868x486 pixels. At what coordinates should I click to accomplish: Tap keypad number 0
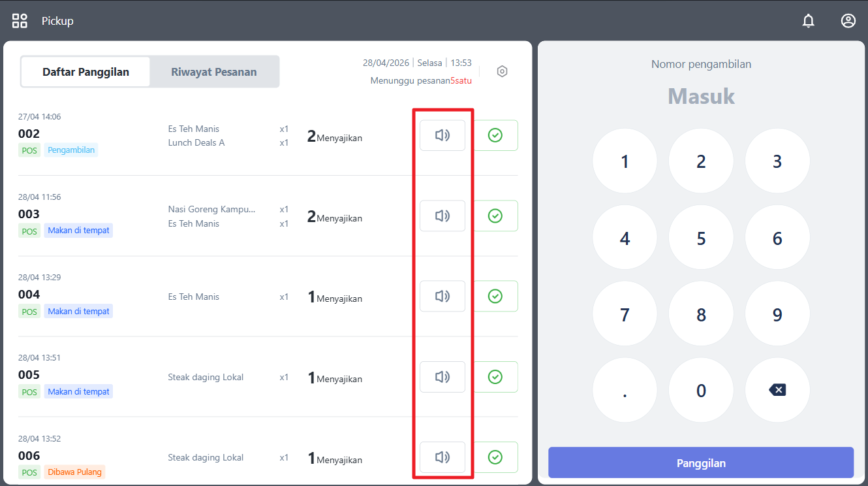click(x=701, y=390)
